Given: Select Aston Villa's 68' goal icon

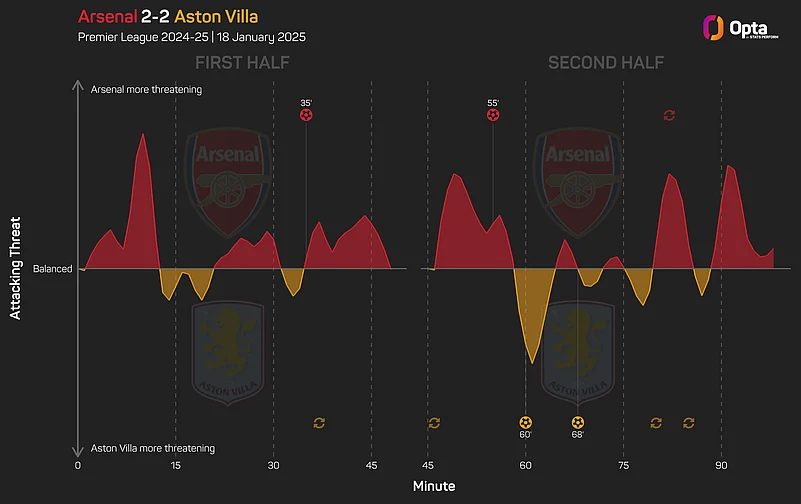Looking at the screenshot, I should coord(578,422).
